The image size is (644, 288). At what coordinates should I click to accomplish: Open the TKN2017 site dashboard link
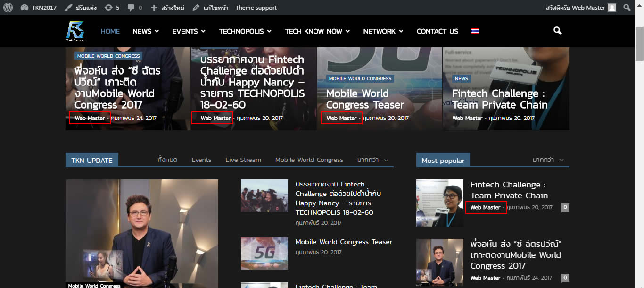click(x=38, y=8)
